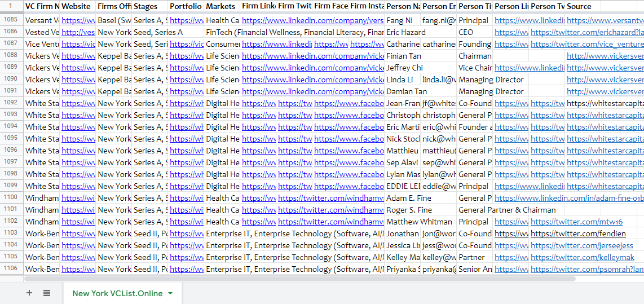The image size is (644, 304).
Task: Open the twitter.com/kelleymak link
Action: tap(583, 258)
